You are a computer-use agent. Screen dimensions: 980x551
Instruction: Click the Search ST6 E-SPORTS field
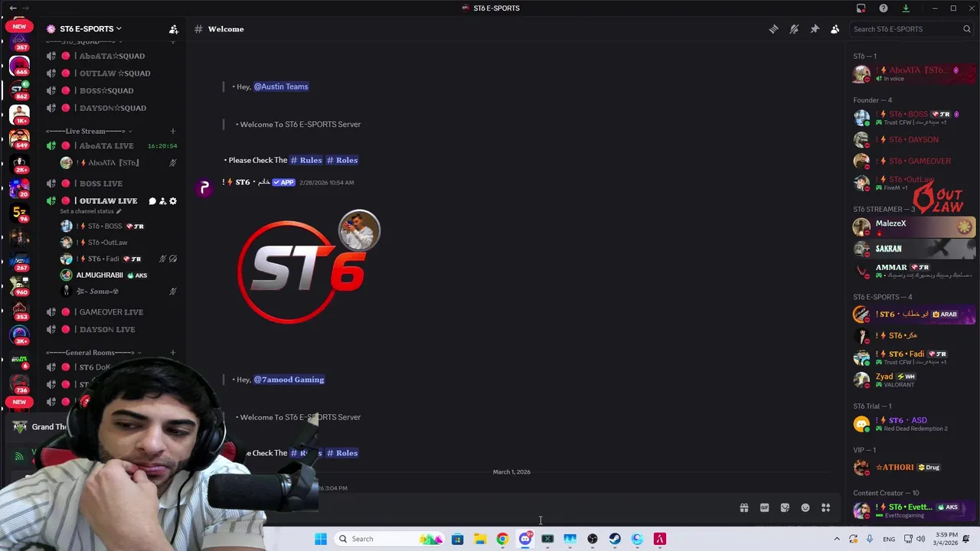coord(911,29)
